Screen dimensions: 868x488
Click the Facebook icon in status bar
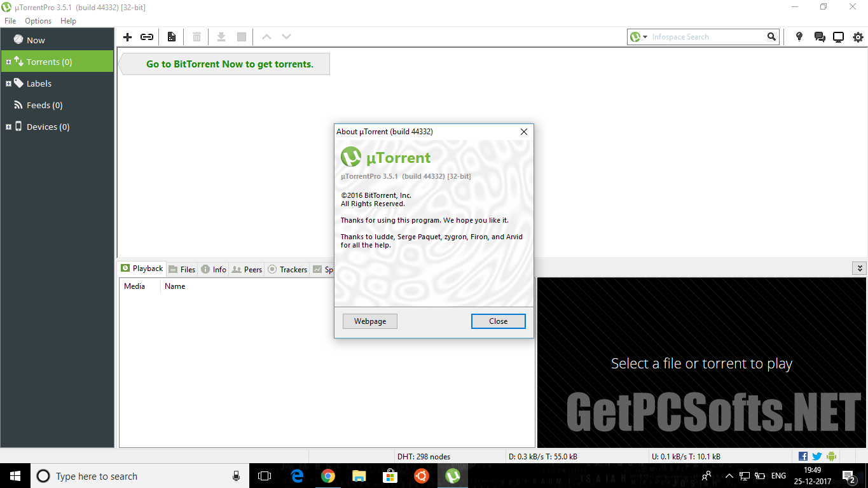(x=803, y=456)
